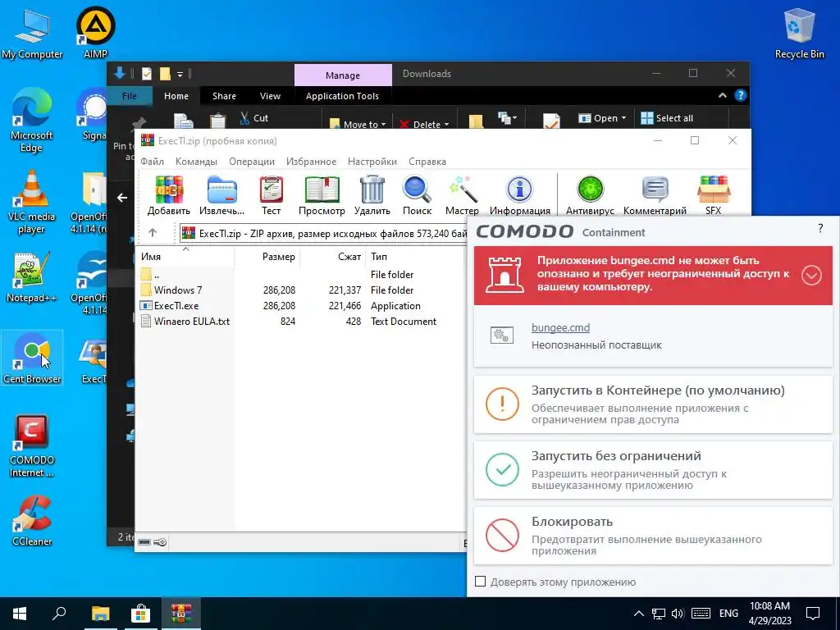Open the Операции menu
This screenshot has width=840, height=630.
(252, 162)
